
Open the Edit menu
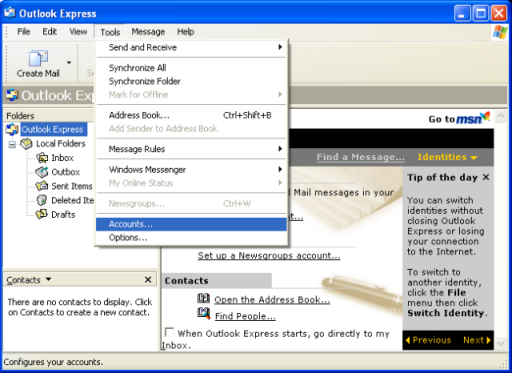(x=49, y=32)
